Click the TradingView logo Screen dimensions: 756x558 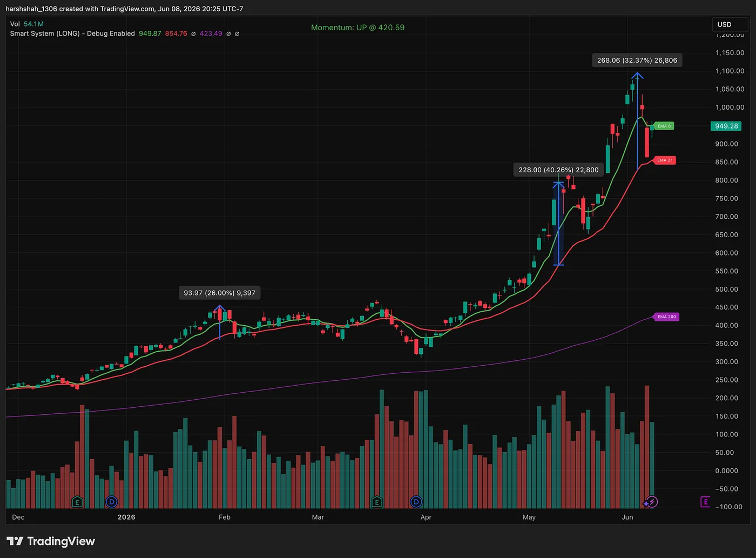pos(51,541)
